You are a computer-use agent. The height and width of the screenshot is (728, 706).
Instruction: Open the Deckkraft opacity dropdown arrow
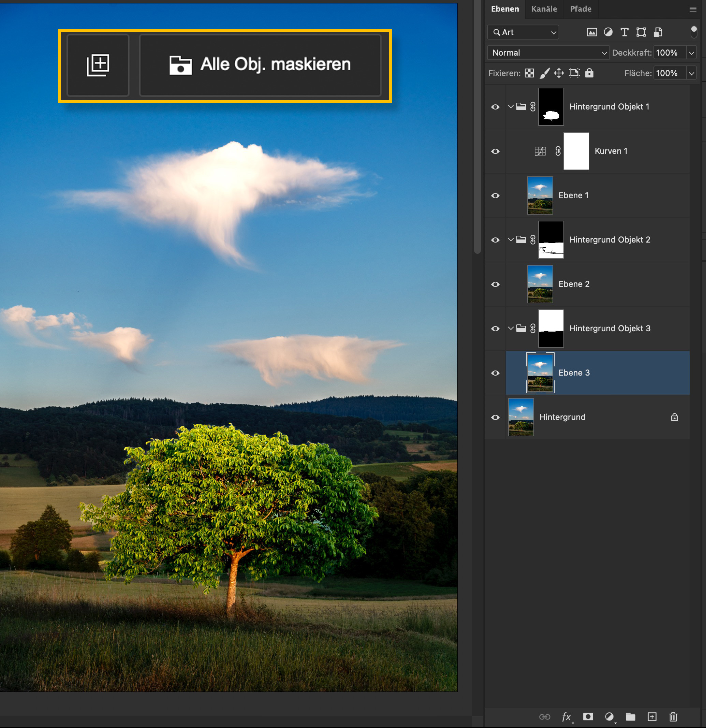tap(691, 53)
